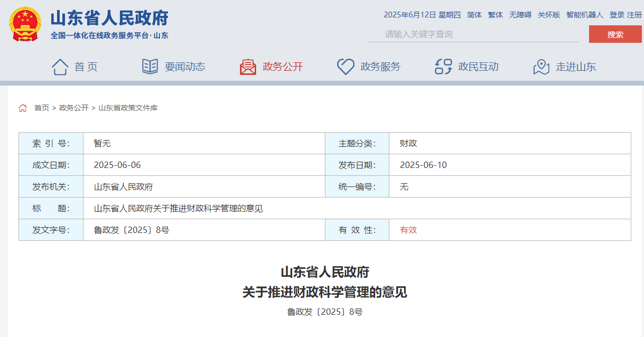Click the 登录 login link
The width and height of the screenshot is (644, 337).
pos(617,15)
